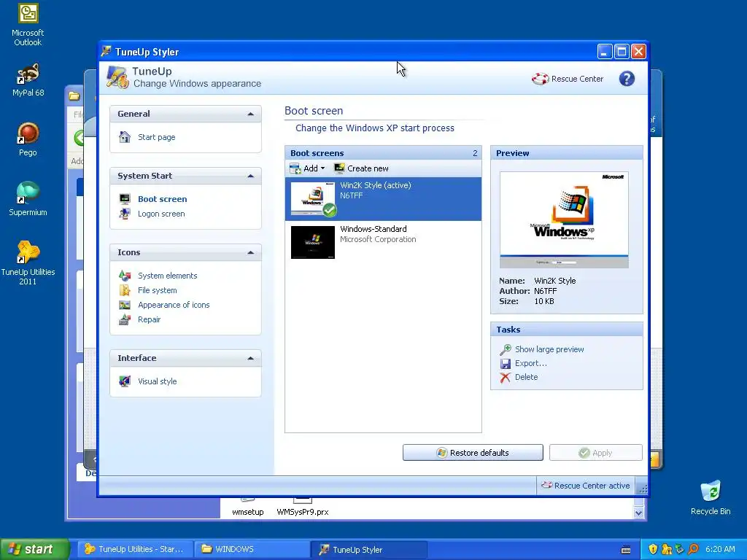Viewport: 747px width, 560px height.
Task: Open the Rescue Center lifebuoy icon
Action: click(x=541, y=79)
